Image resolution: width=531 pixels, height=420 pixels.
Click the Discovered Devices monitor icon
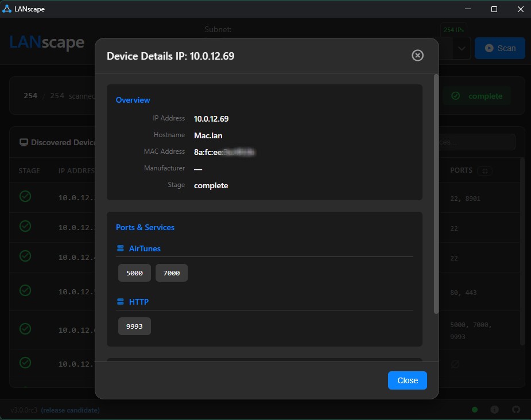(x=24, y=142)
